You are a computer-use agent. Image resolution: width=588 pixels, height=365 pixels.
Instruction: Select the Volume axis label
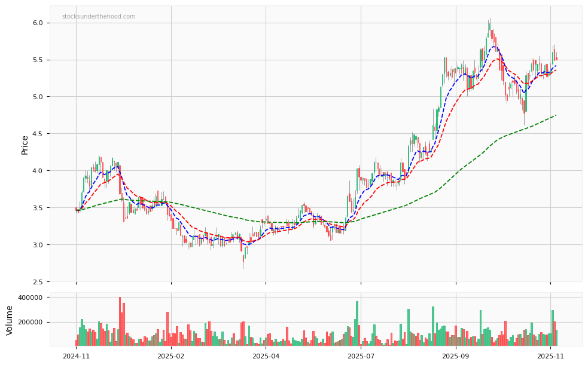[x=8, y=319]
